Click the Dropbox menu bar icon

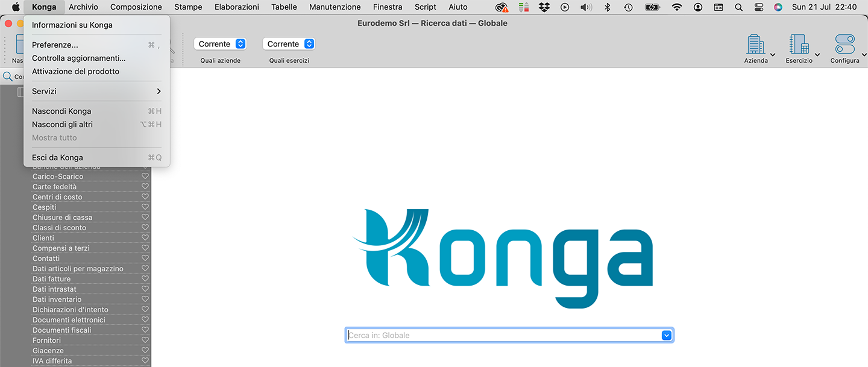(544, 7)
